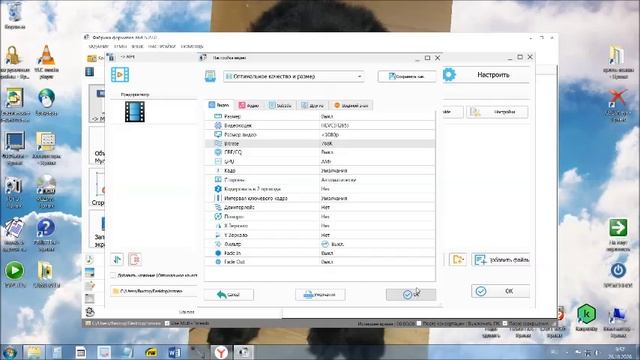Click the Кодировать в 2 прохода hexagon icon

[x=218, y=189]
